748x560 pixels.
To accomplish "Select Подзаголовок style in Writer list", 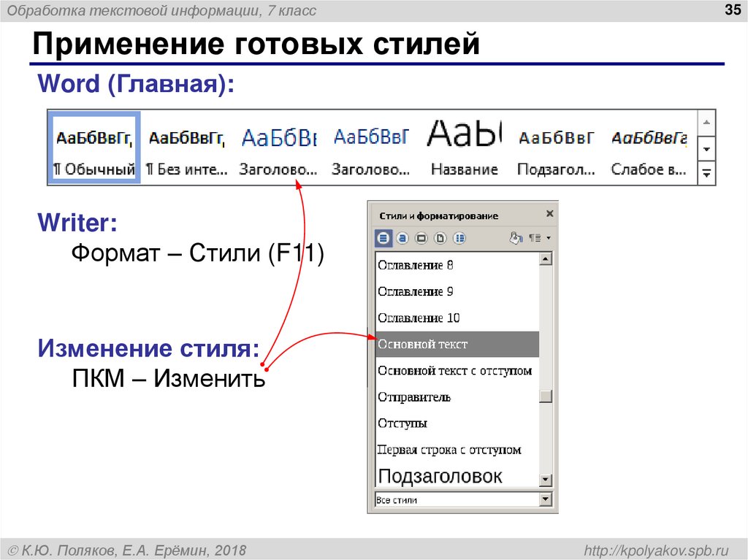I will tap(457, 475).
